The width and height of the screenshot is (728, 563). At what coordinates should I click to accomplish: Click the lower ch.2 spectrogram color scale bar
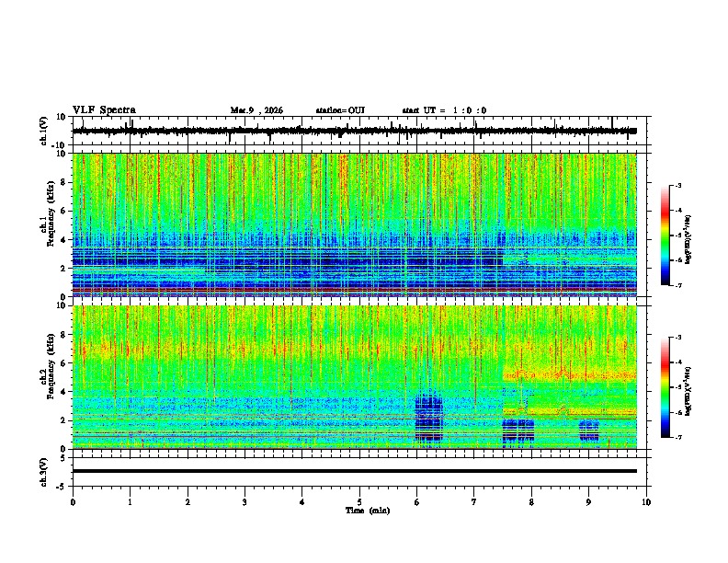[x=665, y=387]
